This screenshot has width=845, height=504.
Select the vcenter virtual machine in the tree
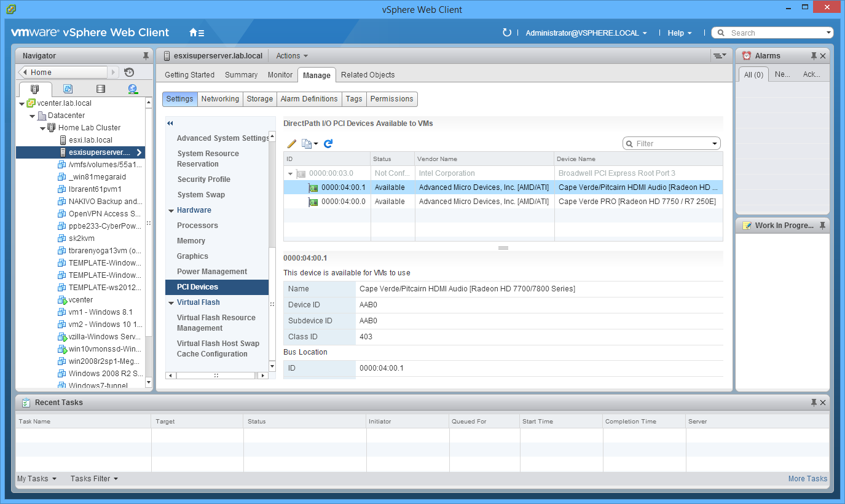[x=81, y=300]
